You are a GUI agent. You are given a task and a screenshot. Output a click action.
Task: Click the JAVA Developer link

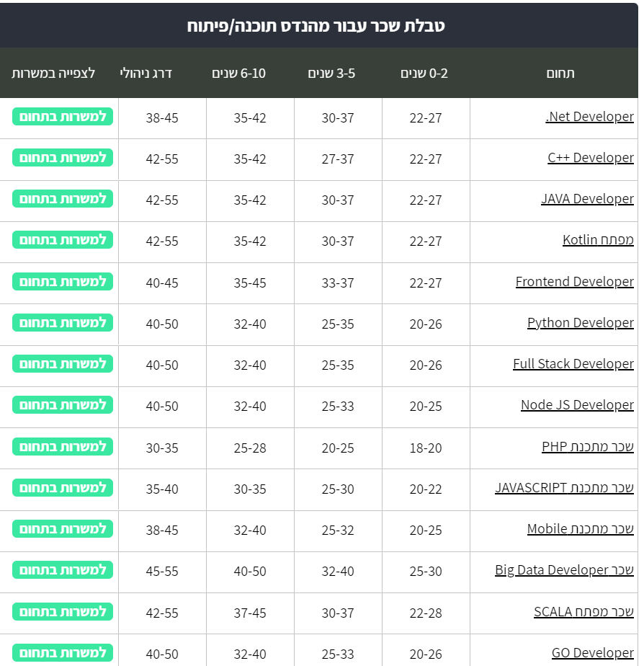click(x=587, y=199)
